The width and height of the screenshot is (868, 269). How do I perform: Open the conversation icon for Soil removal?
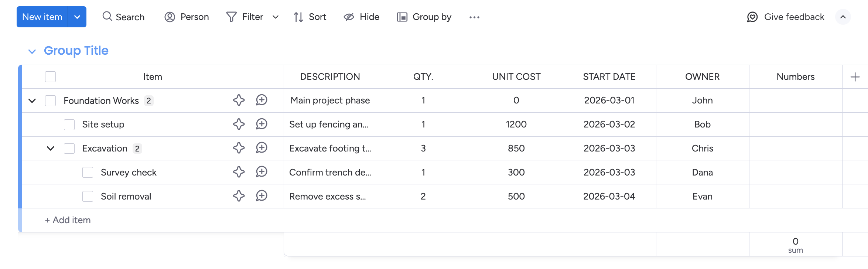click(x=262, y=196)
